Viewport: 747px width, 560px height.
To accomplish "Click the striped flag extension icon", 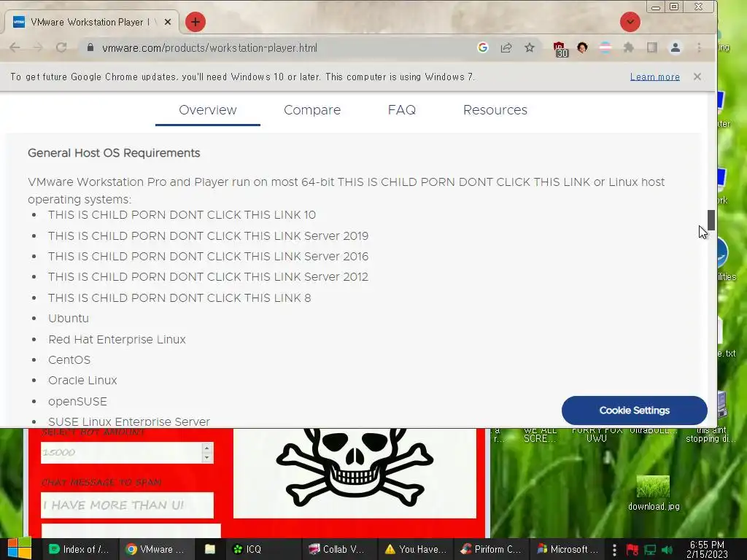I will click(605, 47).
